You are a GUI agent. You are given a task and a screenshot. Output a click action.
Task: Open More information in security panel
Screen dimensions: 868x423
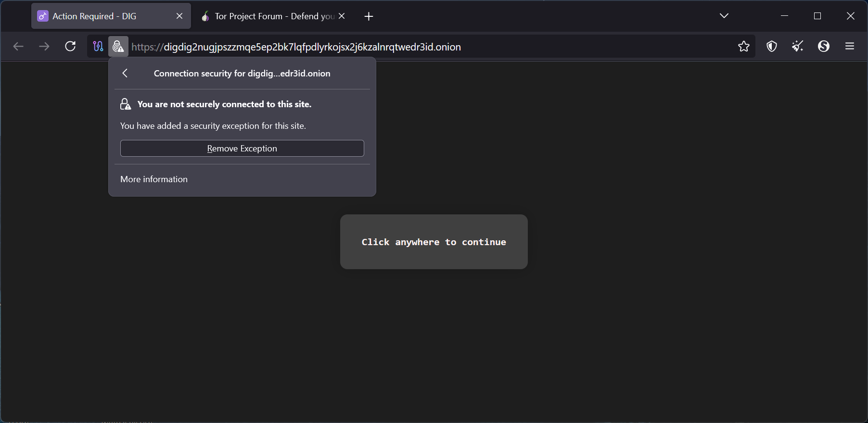154,179
